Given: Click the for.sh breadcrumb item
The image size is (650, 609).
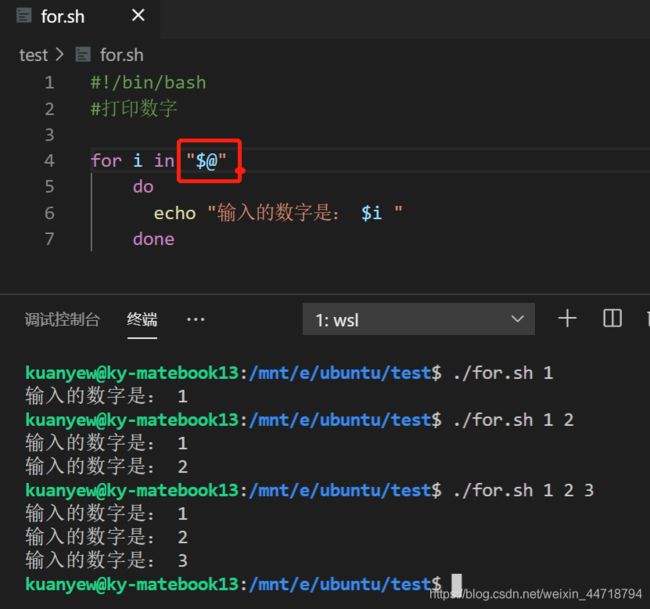Looking at the screenshot, I should pos(121,55).
